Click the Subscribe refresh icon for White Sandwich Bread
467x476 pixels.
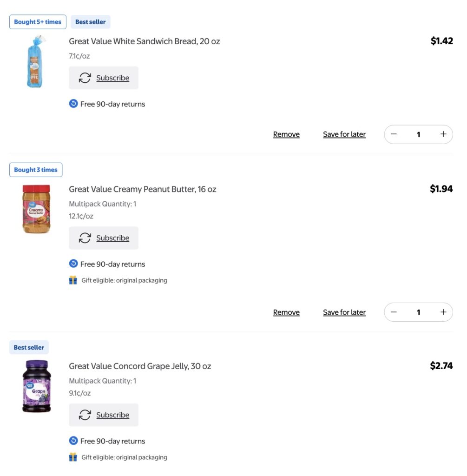85,78
